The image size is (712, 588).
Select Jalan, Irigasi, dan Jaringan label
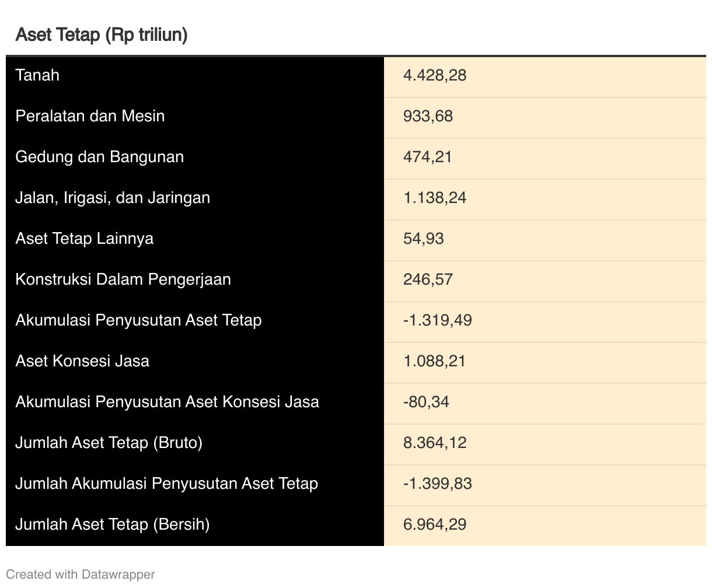pyautogui.click(x=113, y=198)
